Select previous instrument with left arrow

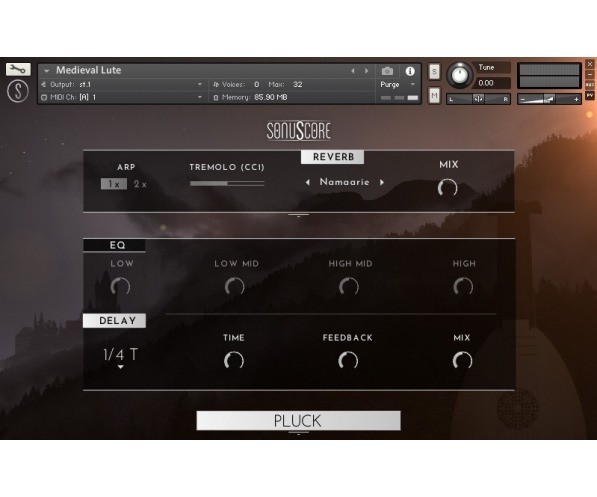353,71
